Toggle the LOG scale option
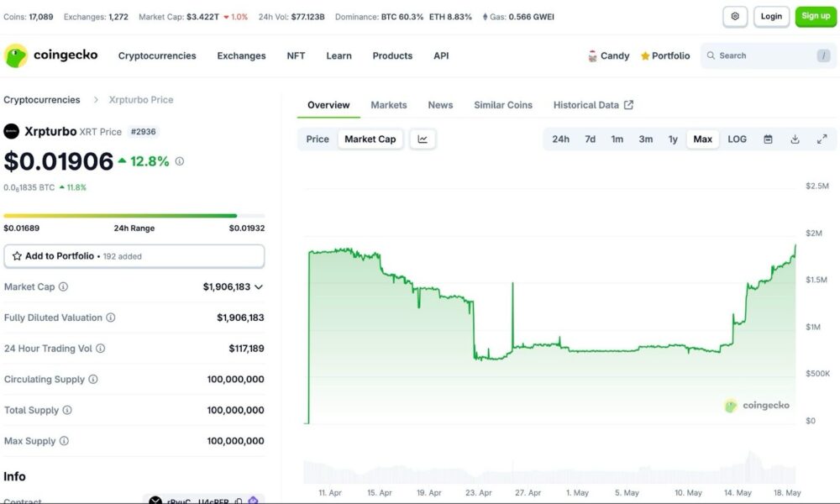The height and width of the screenshot is (504, 840). tap(737, 139)
